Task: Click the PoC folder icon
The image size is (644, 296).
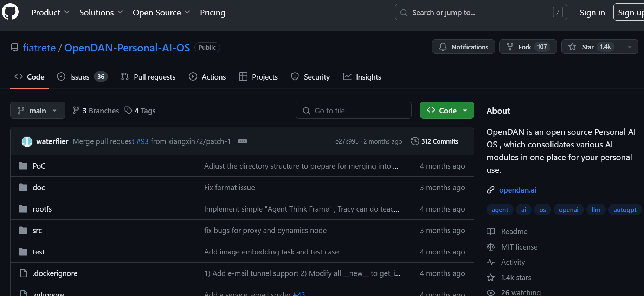Action: coord(23,166)
